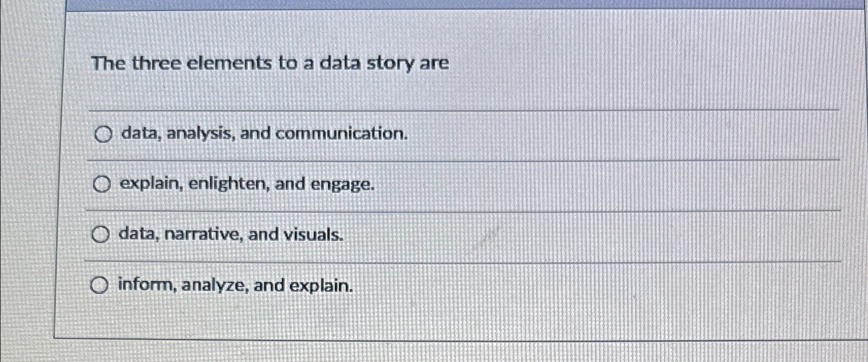
Task: Select the radio button for "explain, enlighten, and engage"
Action: (x=101, y=184)
